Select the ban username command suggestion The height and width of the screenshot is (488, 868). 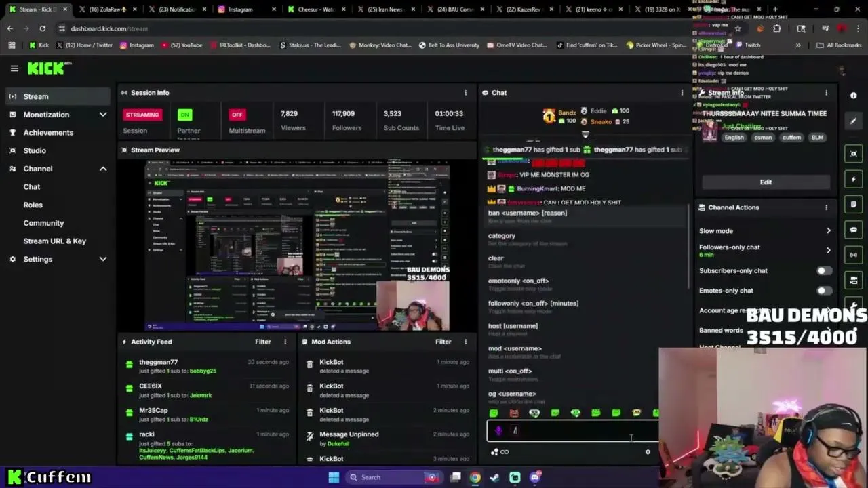click(587, 216)
